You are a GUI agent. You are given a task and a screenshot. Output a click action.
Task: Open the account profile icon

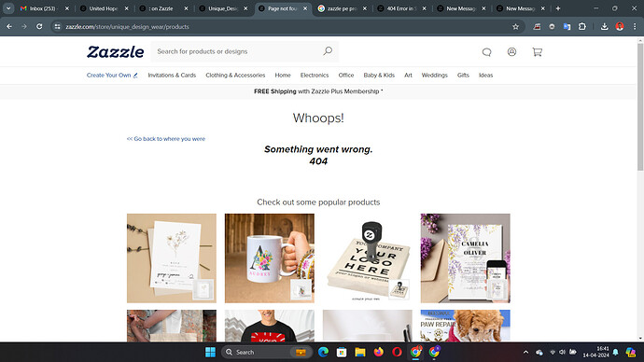pyautogui.click(x=511, y=51)
